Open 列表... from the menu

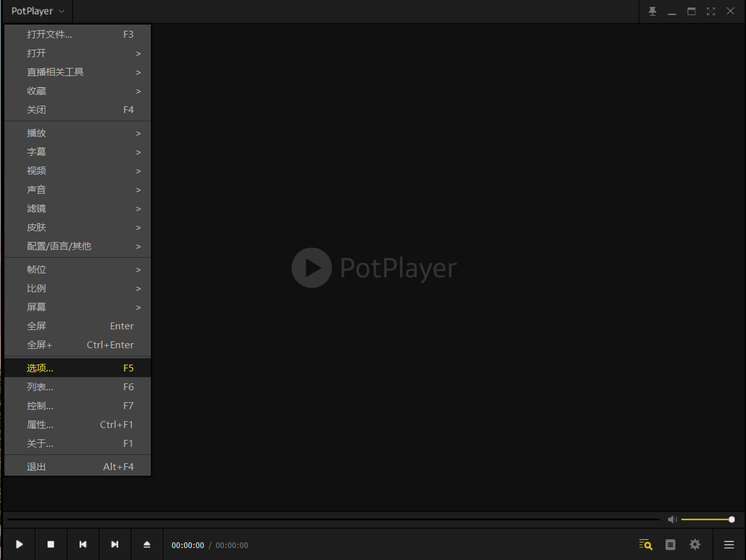click(x=77, y=387)
